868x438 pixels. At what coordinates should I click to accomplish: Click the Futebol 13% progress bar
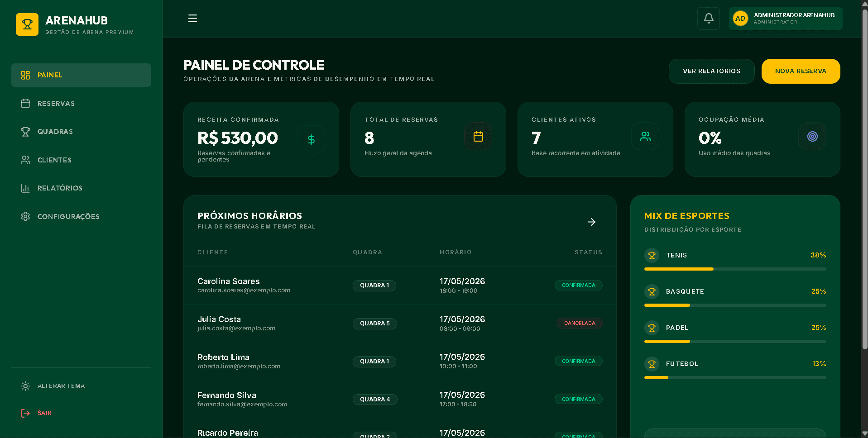click(x=735, y=377)
